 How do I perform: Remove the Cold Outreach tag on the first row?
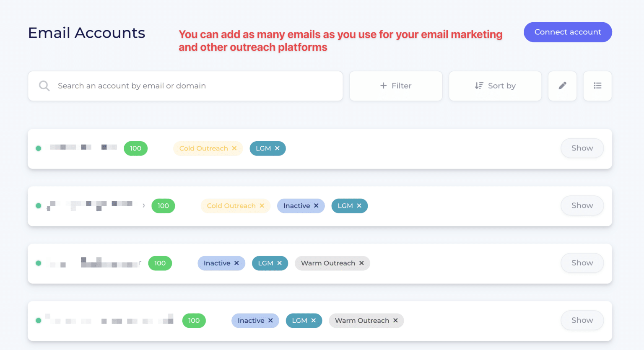(234, 148)
